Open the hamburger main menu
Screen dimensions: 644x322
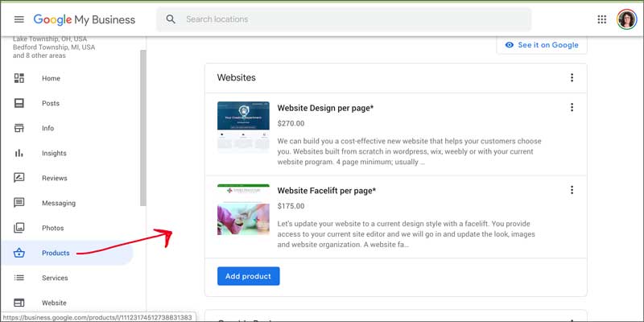[x=19, y=19]
